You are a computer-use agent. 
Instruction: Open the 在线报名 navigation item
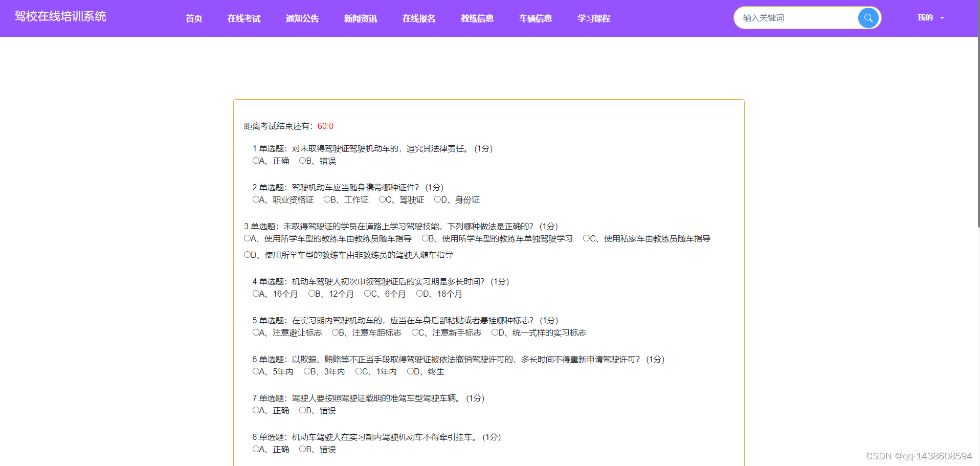[419, 18]
